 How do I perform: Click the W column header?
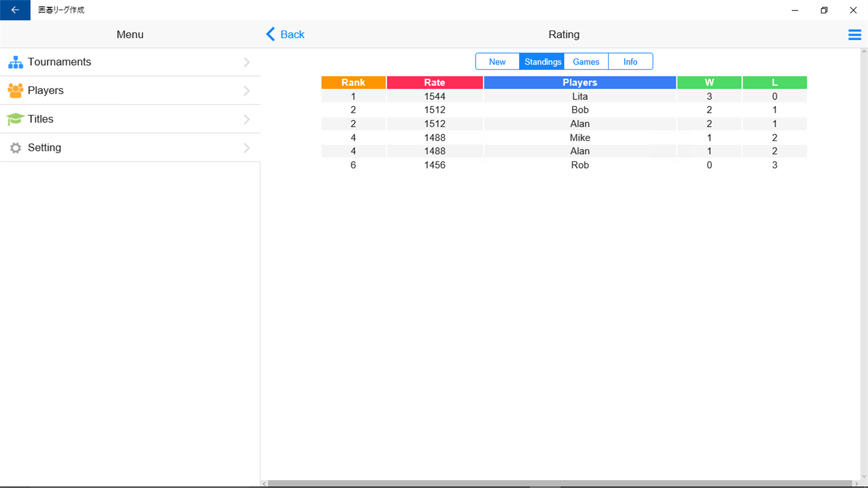pos(709,83)
